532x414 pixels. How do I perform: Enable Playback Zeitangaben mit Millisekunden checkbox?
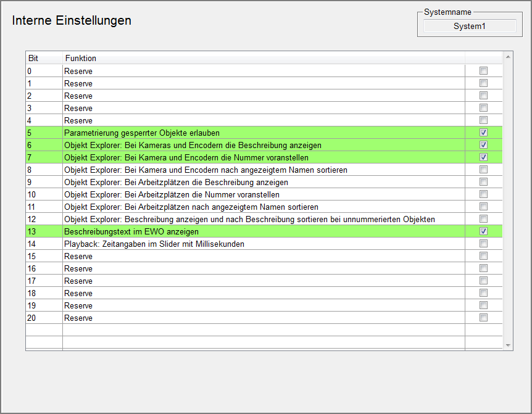tap(483, 244)
